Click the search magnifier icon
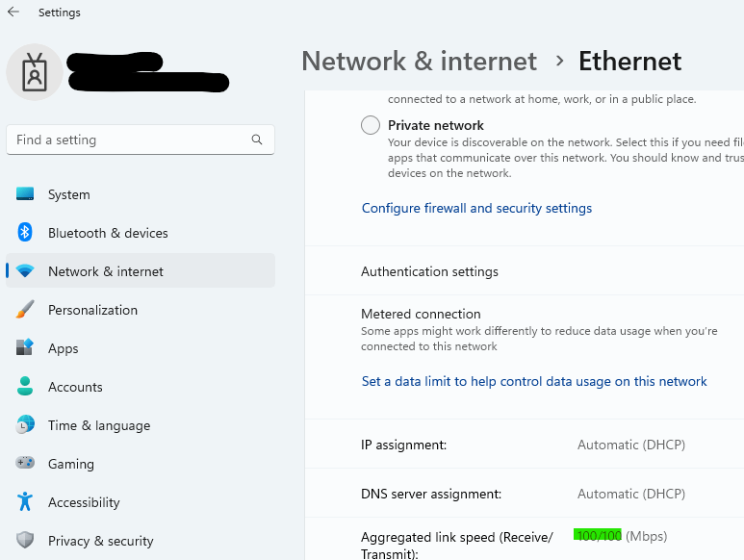 coord(257,140)
